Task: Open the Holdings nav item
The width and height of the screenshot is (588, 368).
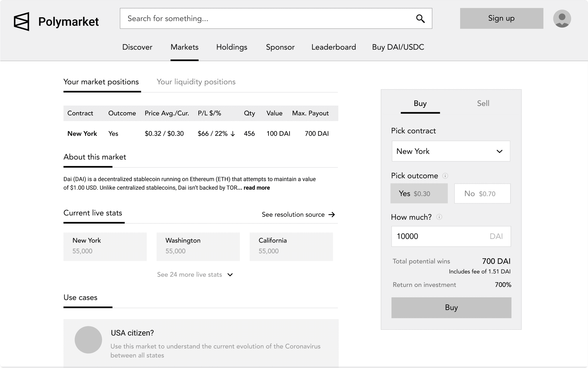Action: click(x=232, y=47)
